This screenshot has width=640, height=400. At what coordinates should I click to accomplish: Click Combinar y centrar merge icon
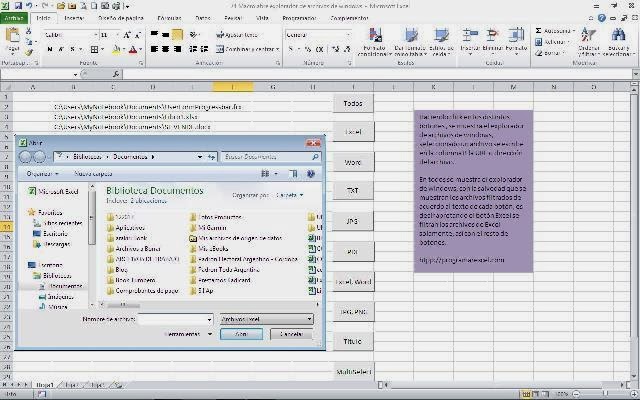pyautogui.click(x=220, y=49)
